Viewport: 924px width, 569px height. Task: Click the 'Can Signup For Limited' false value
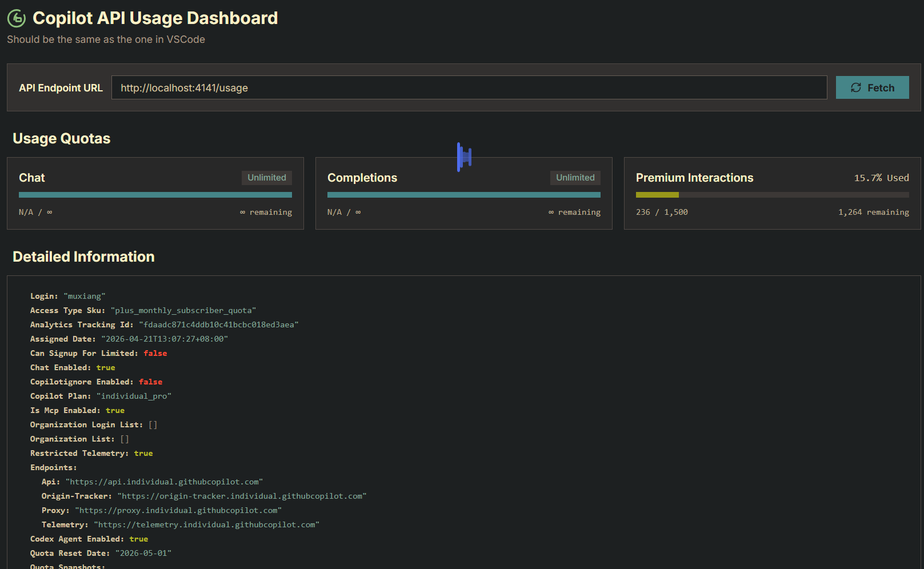click(155, 353)
